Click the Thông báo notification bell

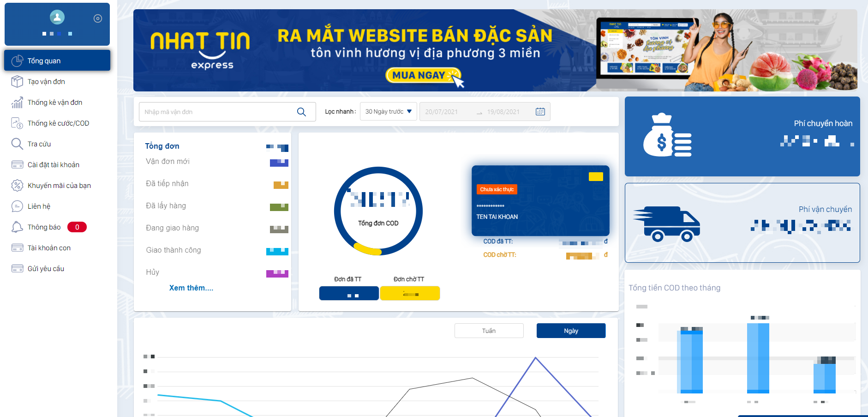point(17,227)
